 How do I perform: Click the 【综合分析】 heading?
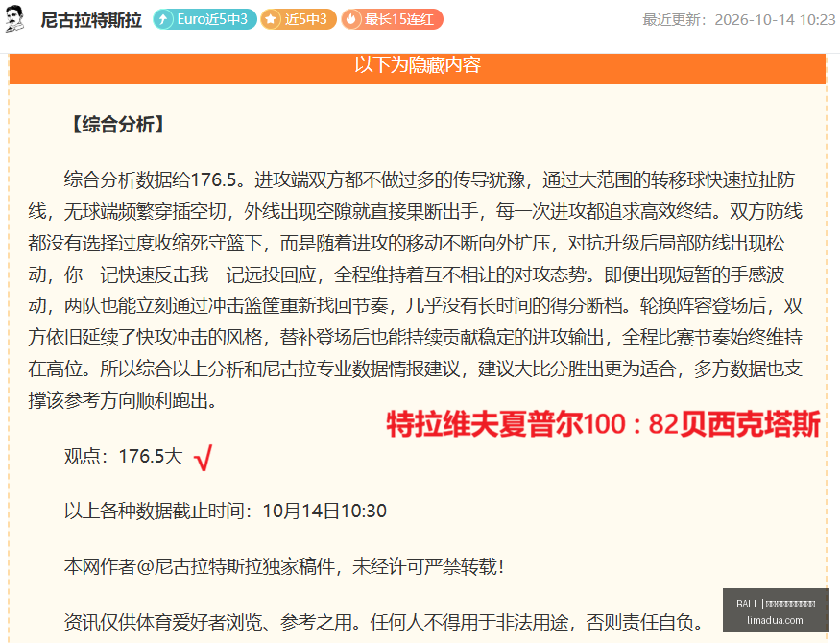[118, 124]
